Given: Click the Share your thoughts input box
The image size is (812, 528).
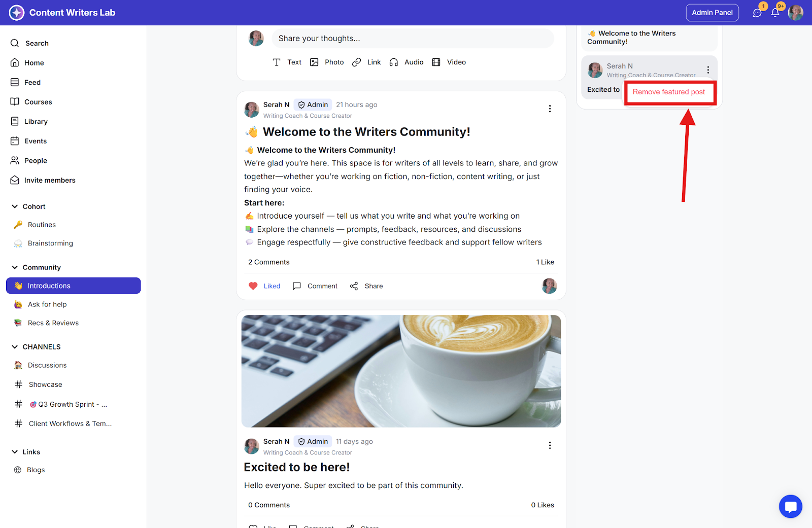Looking at the screenshot, I should tap(413, 39).
